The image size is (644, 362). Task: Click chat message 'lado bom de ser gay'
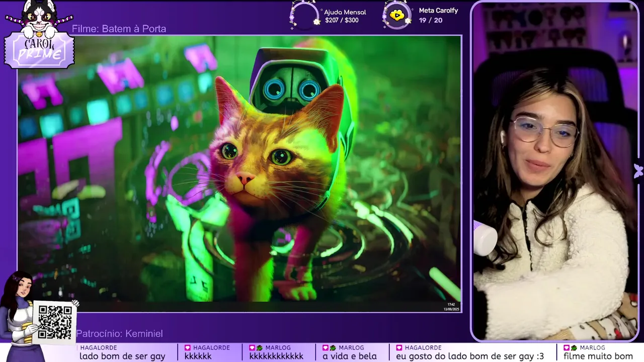pyautogui.click(x=122, y=356)
